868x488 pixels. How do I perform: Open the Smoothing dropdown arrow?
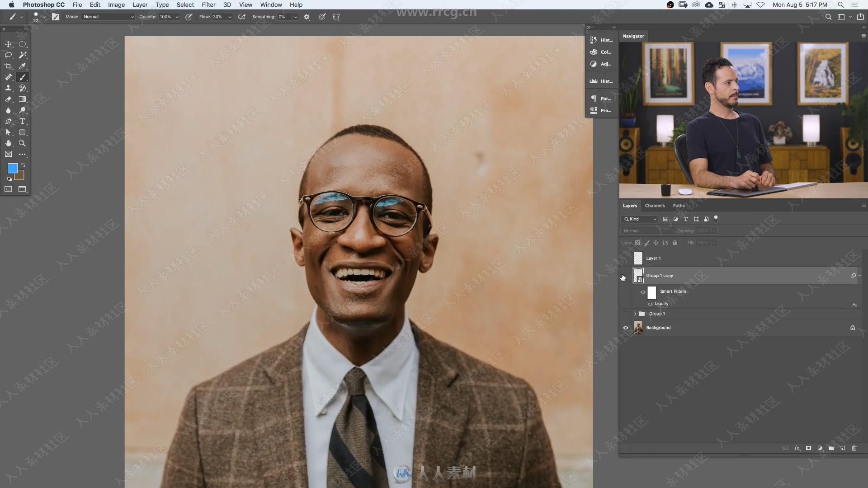295,17
